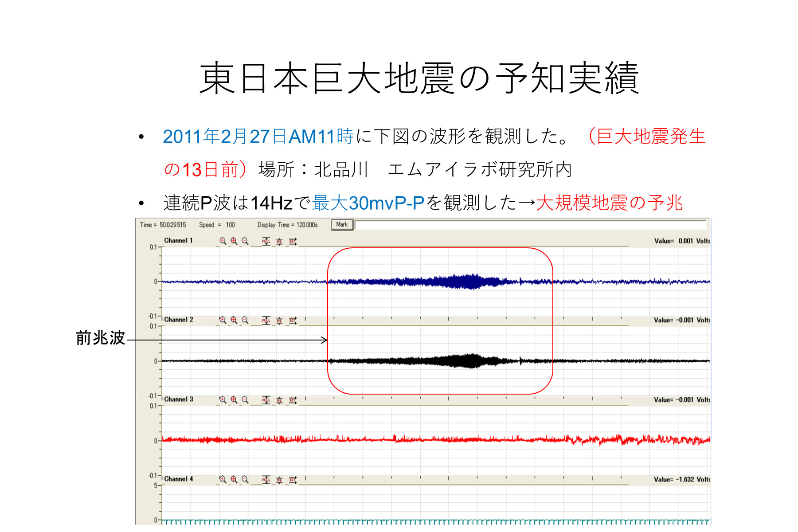Click Channel 1 SET scale icon
This screenshot has width=798, height=532.
[293, 241]
